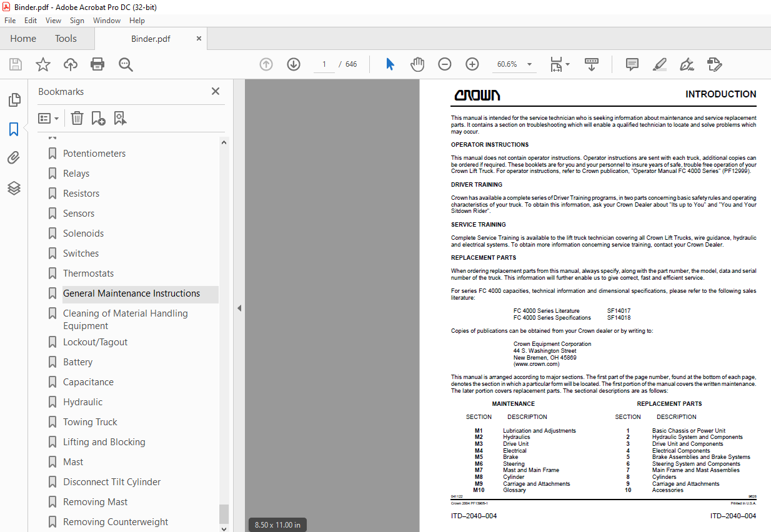Print the document using the printer icon
The width and height of the screenshot is (771, 532).
(97, 64)
